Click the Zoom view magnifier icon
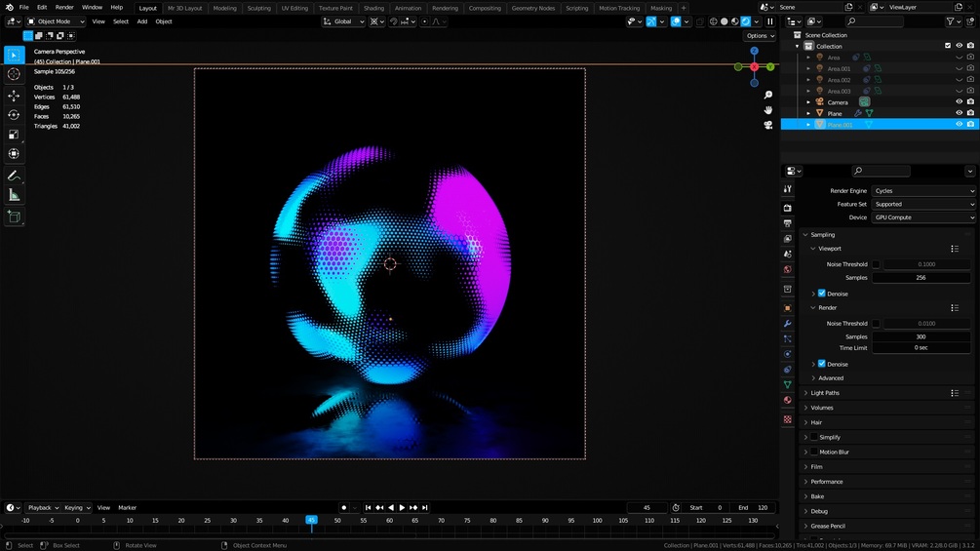Viewport: 980px width, 551px height. click(x=768, y=95)
